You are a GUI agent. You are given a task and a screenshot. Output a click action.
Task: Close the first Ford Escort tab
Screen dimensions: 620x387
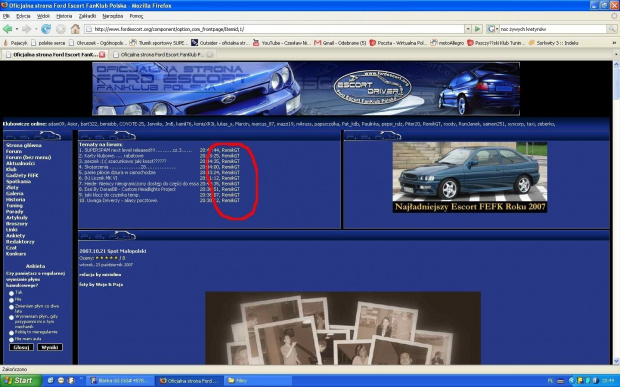pyautogui.click(x=102, y=55)
